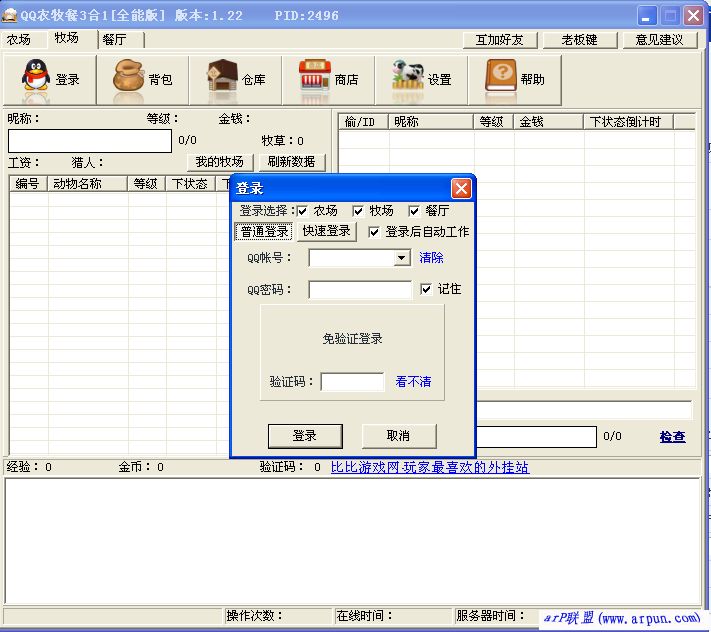Viewport: 711px width, 632px height.
Task: Toggle the 餐厅 login selection checkbox
Action: point(414,211)
